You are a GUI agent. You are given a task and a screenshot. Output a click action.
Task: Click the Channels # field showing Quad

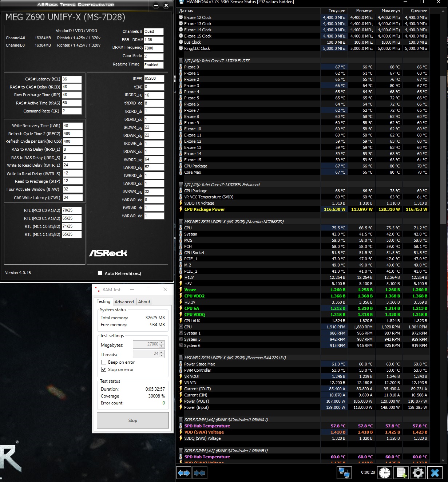(154, 32)
